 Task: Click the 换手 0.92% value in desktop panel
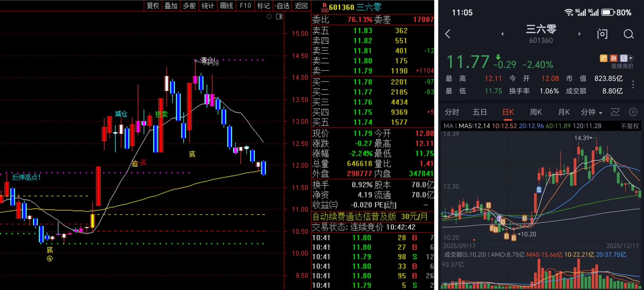click(x=362, y=185)
